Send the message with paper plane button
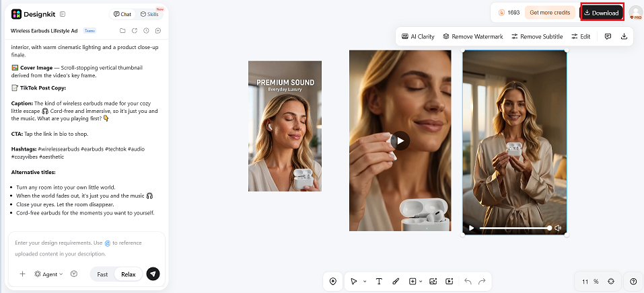644x293 pixels. [153, 274]
